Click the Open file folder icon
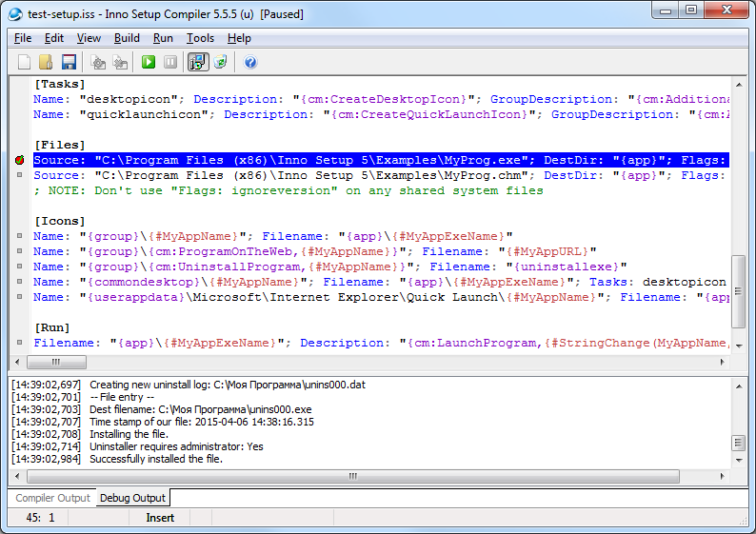The height and width of the screenshot is (534, 756). (46, 62)
